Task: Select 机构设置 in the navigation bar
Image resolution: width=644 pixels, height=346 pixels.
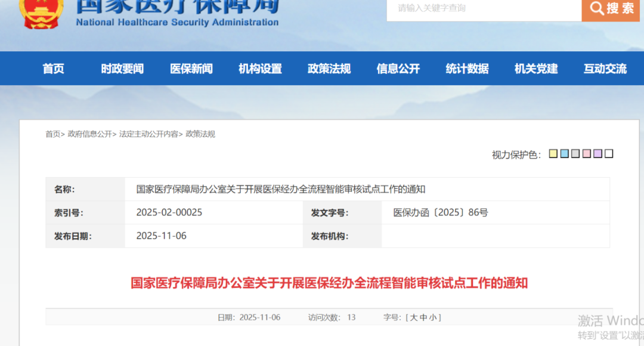Action: pyautogui.click(x=260, y=69)
